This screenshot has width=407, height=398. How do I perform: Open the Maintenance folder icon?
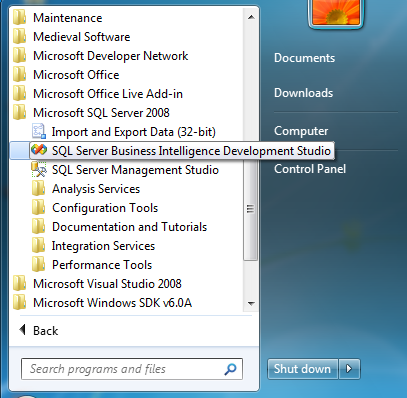(x=19, y=18)
